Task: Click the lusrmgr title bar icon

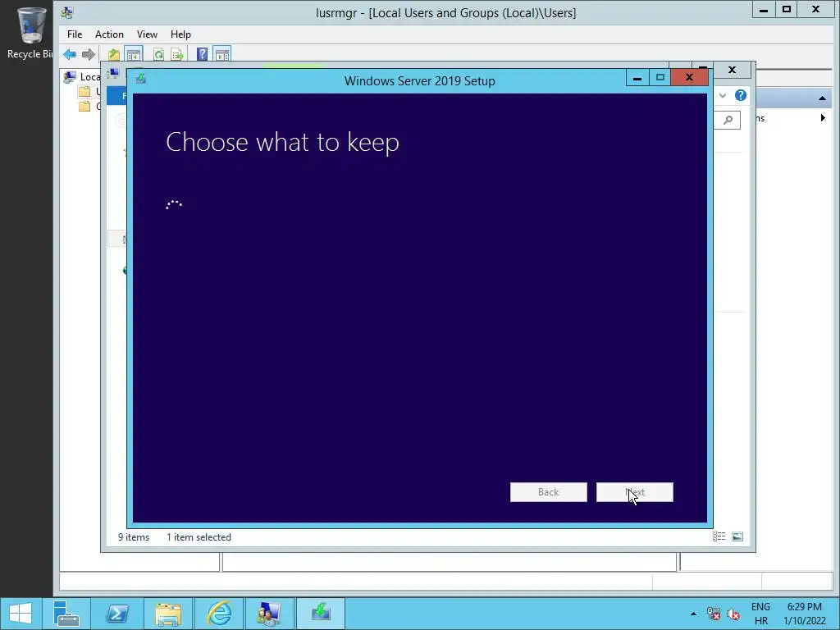Action: click(67, 12)
